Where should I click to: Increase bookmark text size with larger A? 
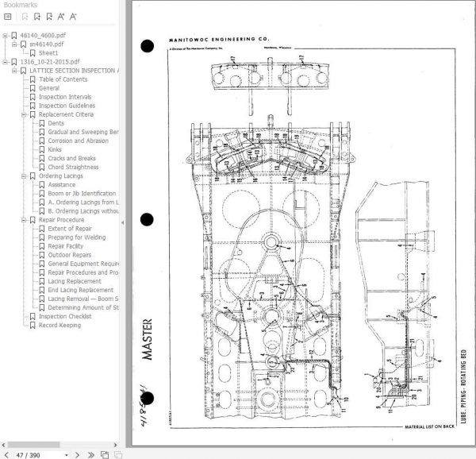(x=61, y=17)
